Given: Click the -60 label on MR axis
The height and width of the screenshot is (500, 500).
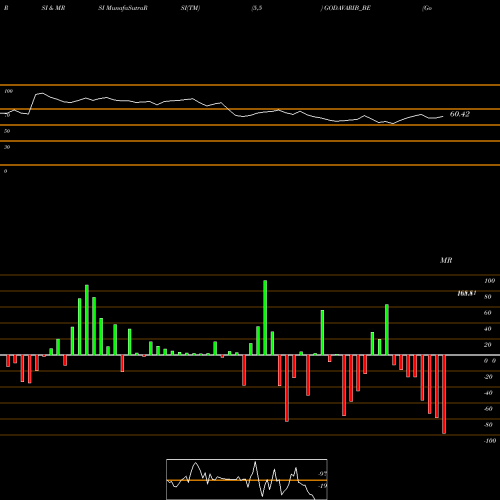Looking at the screenshot, I should click(x=488, y=409).
